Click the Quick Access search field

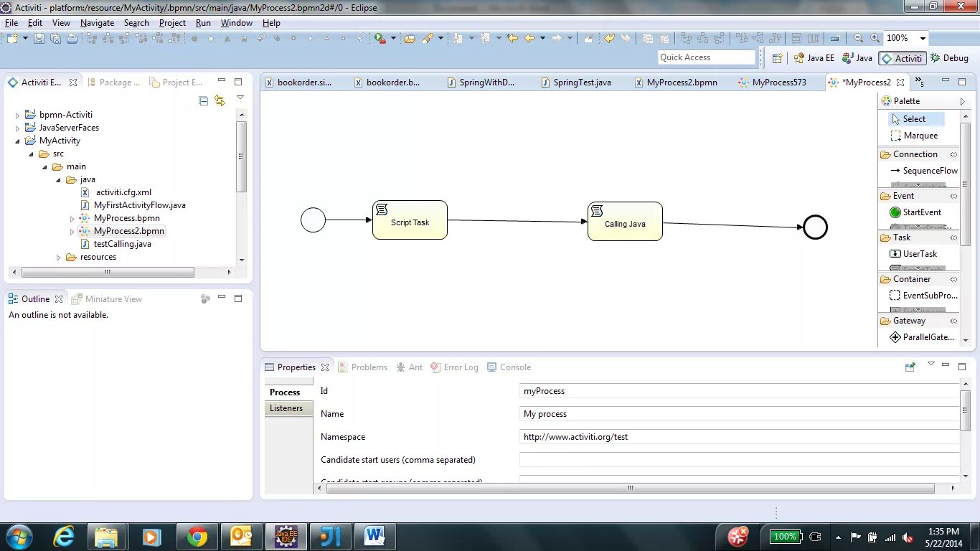tap(707, 57)
